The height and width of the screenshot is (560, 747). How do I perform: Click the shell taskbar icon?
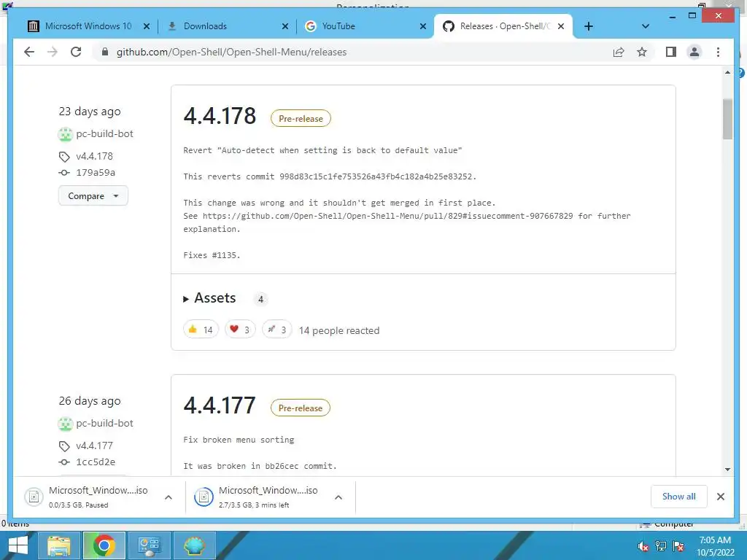click(194, 545)
